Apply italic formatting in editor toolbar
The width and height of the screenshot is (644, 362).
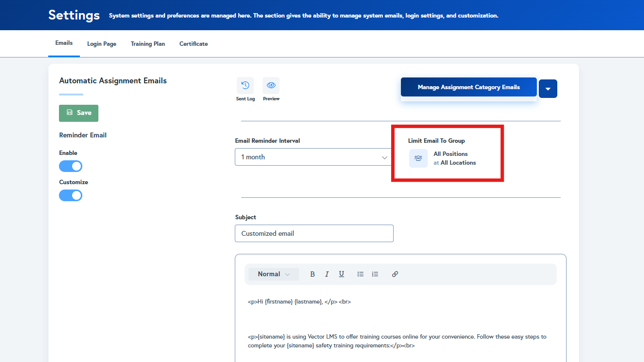tap(327, 274)
